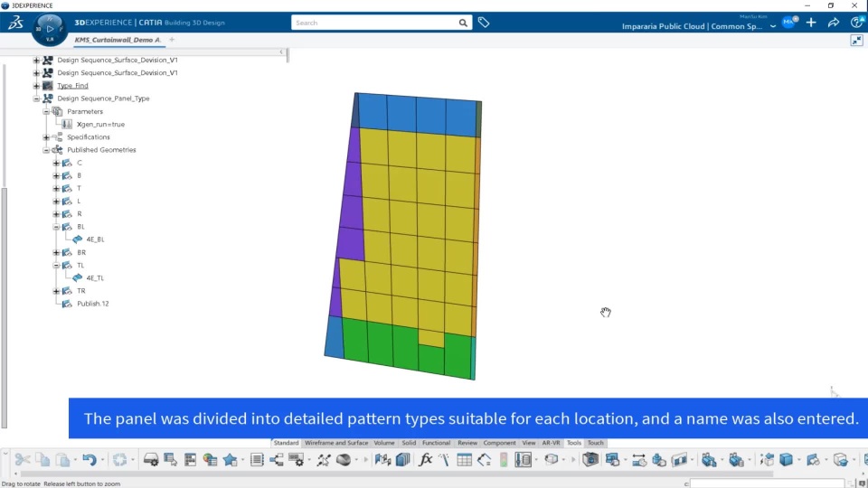Open the Solid tab
Viewport: 868px width, 488px height.
(x=409, y=443)
